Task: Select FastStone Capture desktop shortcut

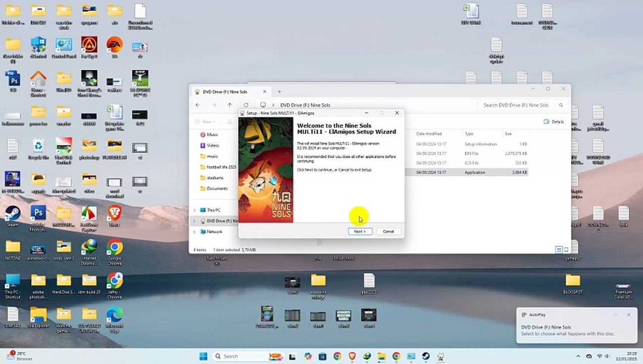Action: [x=89, y=218]
